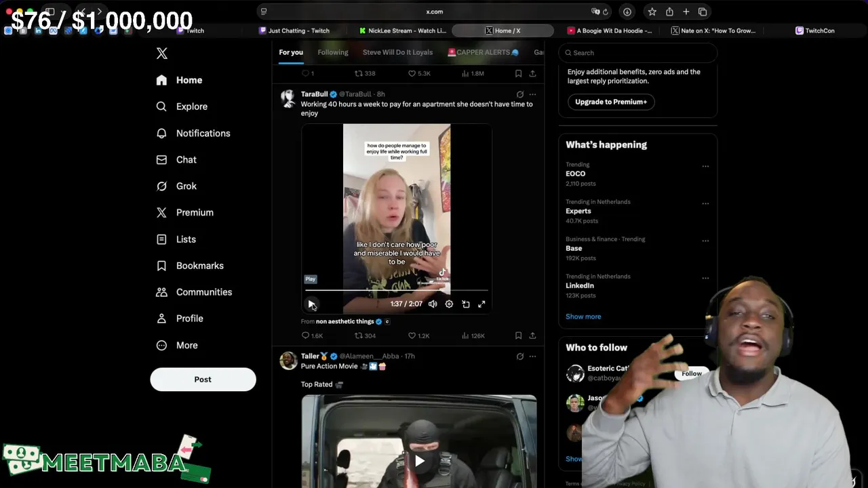The height and width of the screenshot is (488, 868).
Task: Switch to A Boogie Wit Da Hoodie tab
Action: (x=610, y=30)
